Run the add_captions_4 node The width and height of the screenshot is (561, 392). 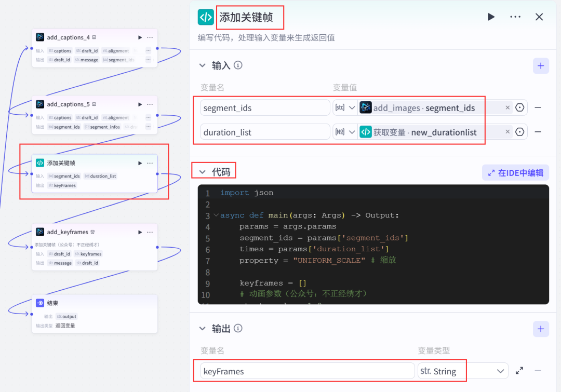point(140,37)
